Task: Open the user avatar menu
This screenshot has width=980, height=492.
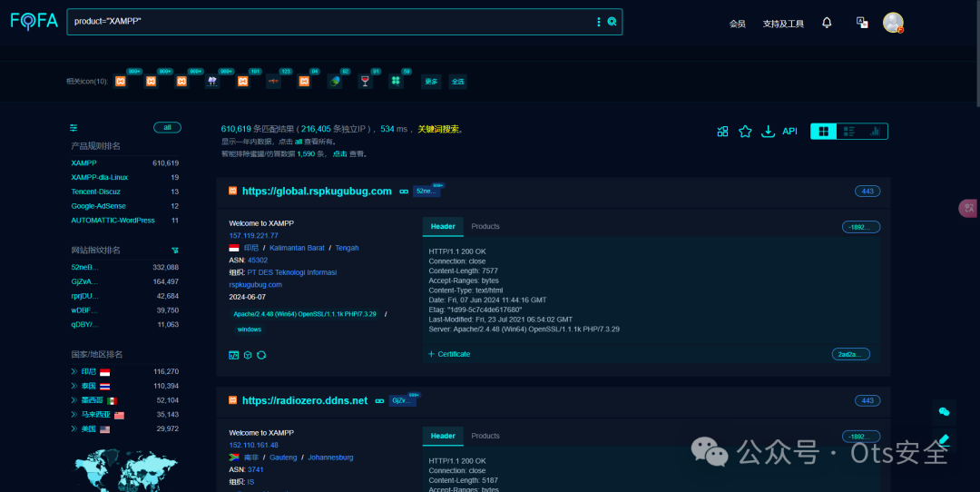Action: coord(893,23)
